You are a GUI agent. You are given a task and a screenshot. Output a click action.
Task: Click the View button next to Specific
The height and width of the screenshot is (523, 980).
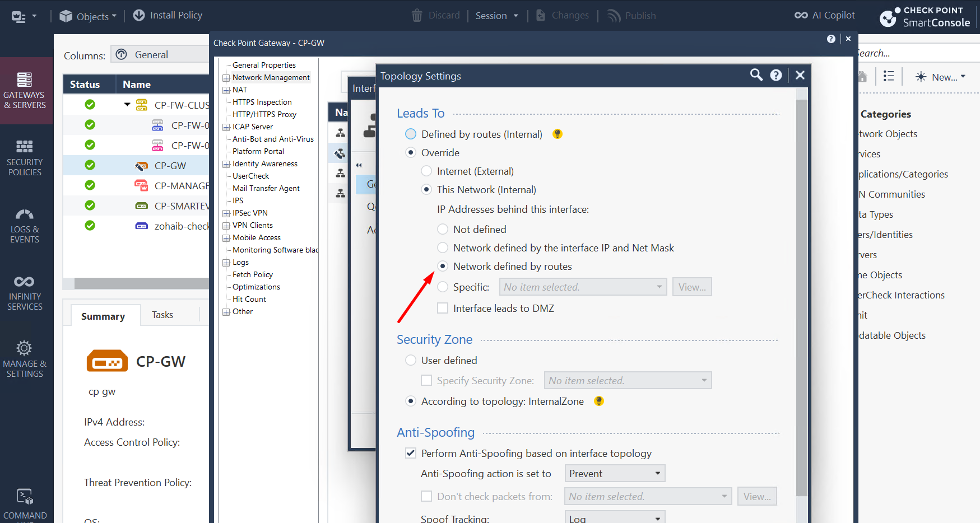pyautogui.click(x=692, y=287)
